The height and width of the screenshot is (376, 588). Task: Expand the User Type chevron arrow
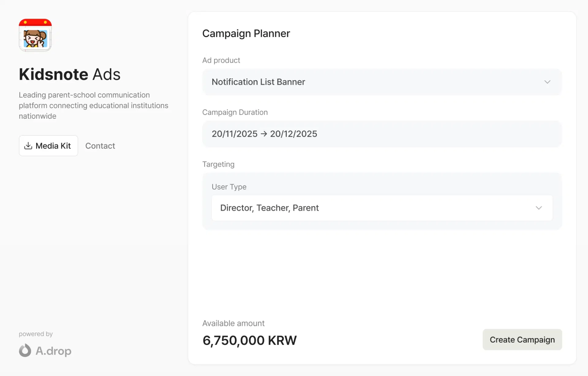(x=539, y=208)
